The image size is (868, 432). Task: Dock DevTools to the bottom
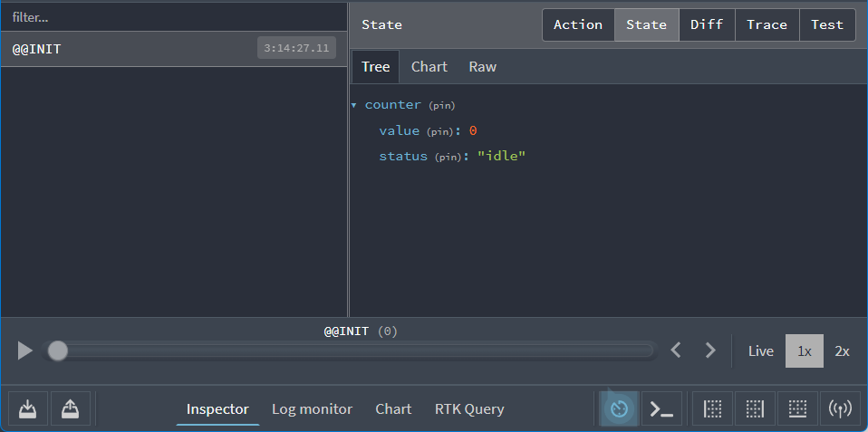[x=797, y=409]
